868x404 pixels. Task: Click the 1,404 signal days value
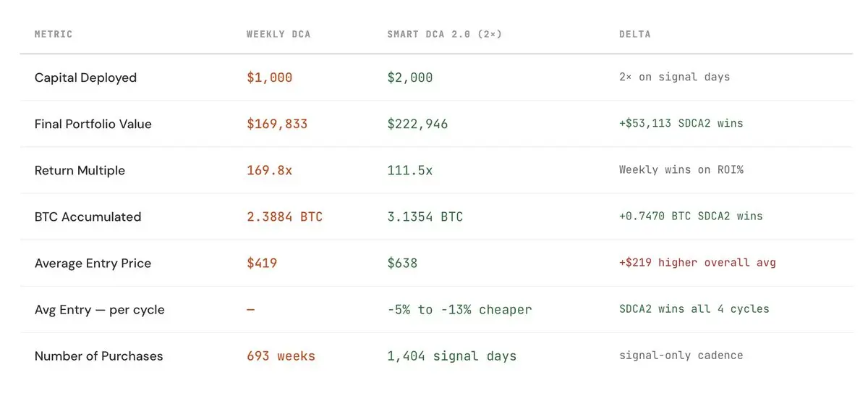[x=451, y=355]
